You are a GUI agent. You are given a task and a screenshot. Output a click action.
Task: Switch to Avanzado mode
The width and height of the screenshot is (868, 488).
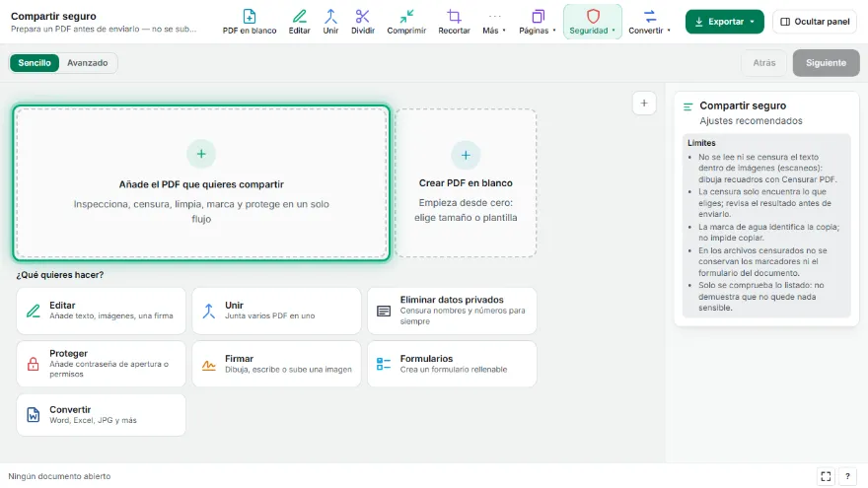(x=88, y=62)
